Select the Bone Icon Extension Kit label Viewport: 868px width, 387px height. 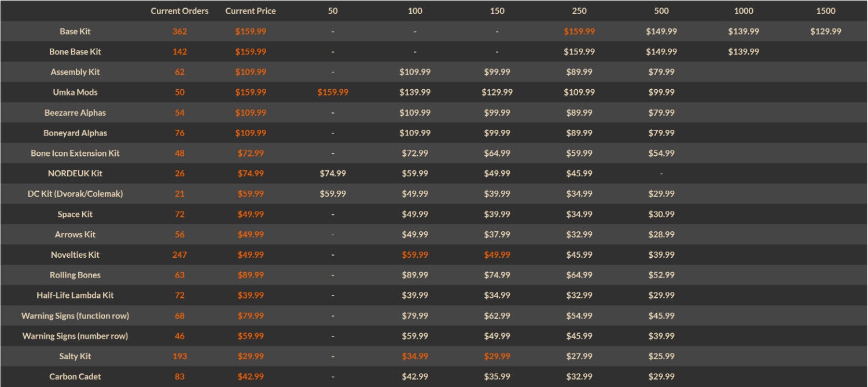pos(75,153)
